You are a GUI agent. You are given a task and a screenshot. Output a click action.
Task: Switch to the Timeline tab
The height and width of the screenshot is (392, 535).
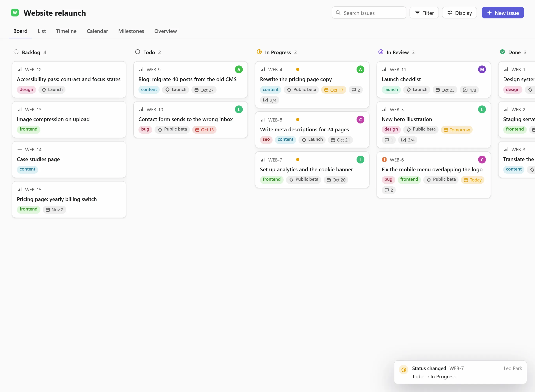click(66, 31)
